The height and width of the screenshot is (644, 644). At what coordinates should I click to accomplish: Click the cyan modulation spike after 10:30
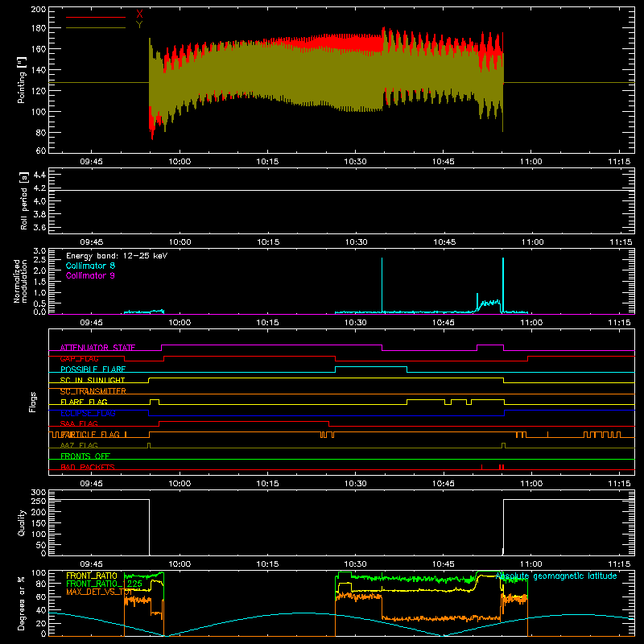382,285
